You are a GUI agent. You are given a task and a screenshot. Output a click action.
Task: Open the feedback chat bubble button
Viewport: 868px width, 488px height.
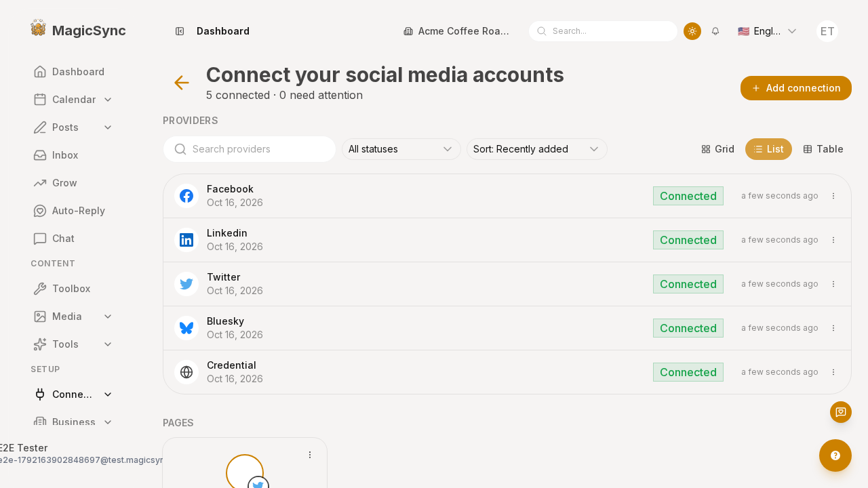click(841, 412)
